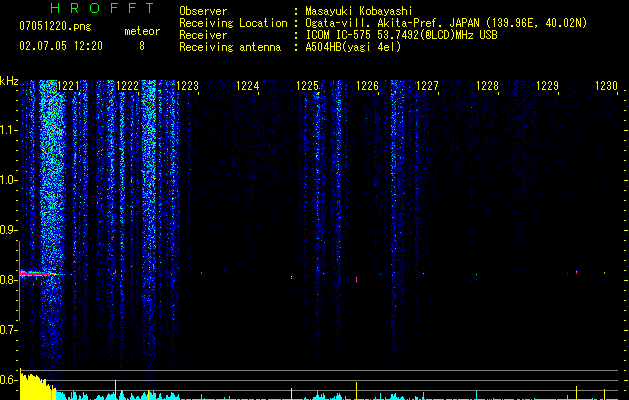Click the meteor count value 8
Screen dimensions: 629x400
tap(142, 46)
